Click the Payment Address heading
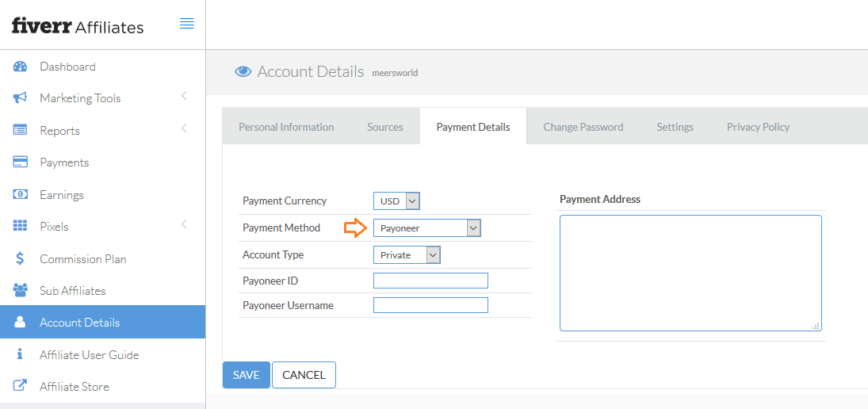 pyautogui.click(x=600, y=199)
